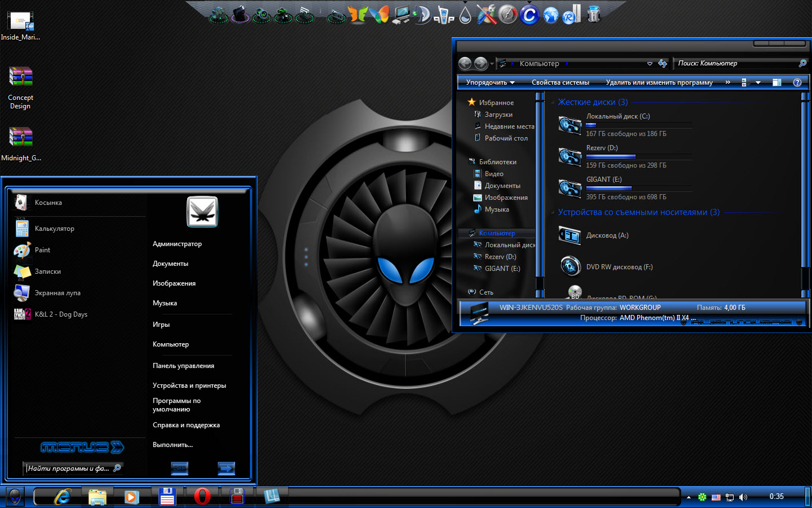Open MSN butterfly icon in top dock
The width and height of the screenshot is (812, 508).
pos(379,14)
